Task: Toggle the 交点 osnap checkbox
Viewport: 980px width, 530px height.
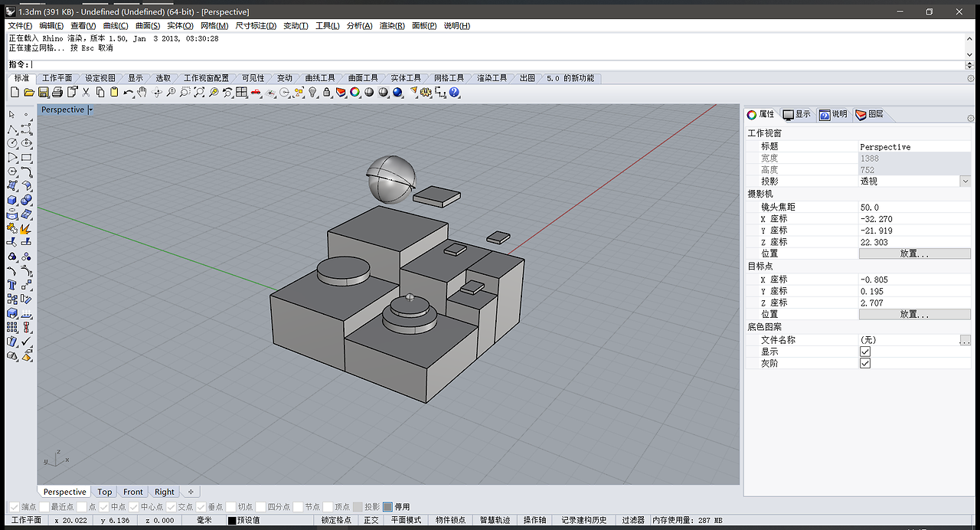Action: (x=172, y=507)
